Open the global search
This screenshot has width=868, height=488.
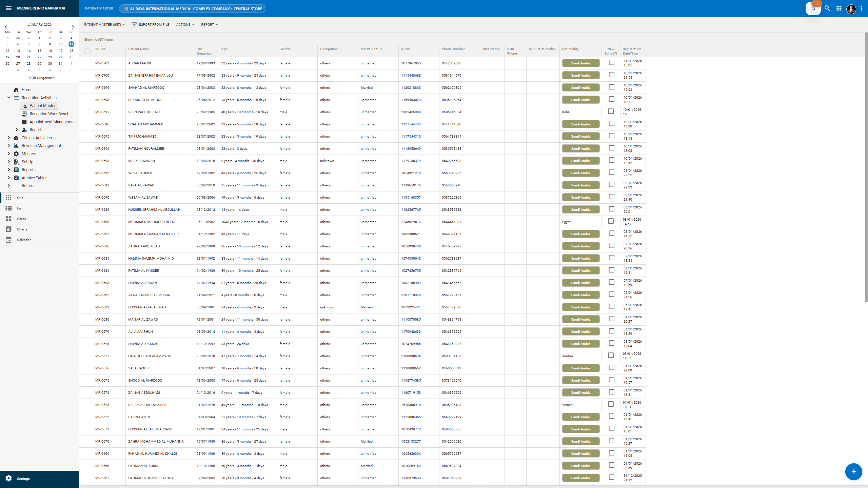click(x=827, y=8)
